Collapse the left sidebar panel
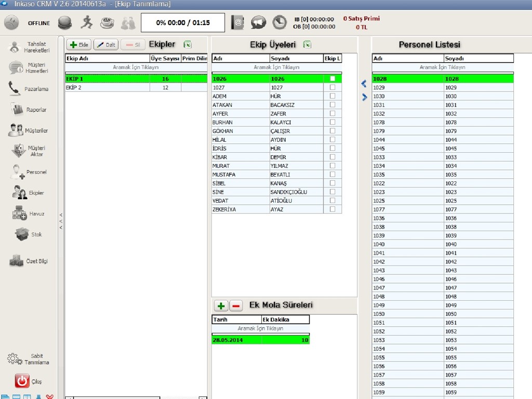The width and height of the screenshot is (532, 399). pyautogui.click(x=61, y=221)
